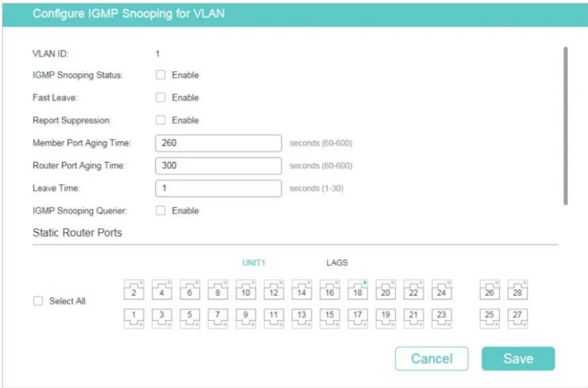588x388 pixels.
Task: Select port 23 icon
Action: point(441,319)
